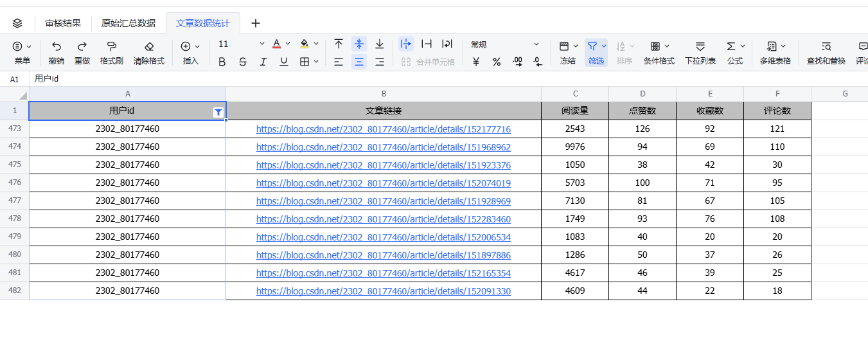The width and height of the screenshot is (868, 351).
Task: Select row 476 header
Action: [x=14, y=183]
